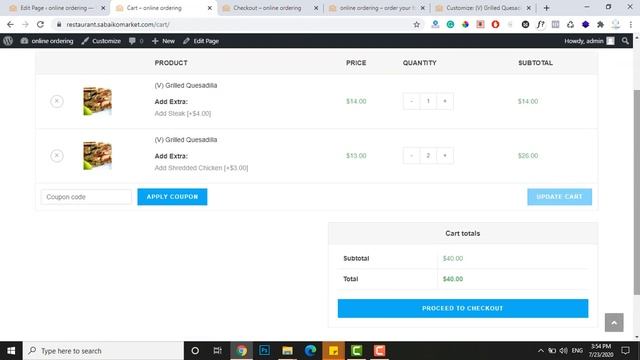Click the Update Cart button
Screen dimensions: 640x360
pos(559,197)
